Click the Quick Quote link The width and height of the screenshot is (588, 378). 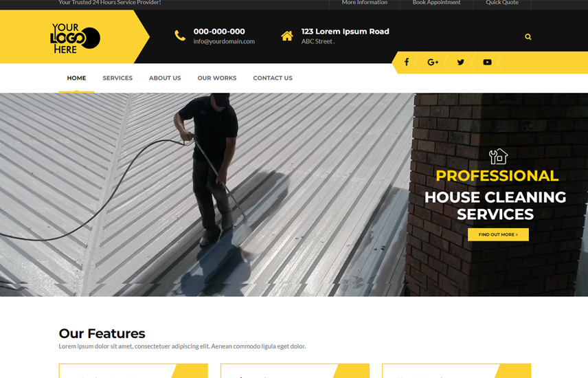point(502,3)
